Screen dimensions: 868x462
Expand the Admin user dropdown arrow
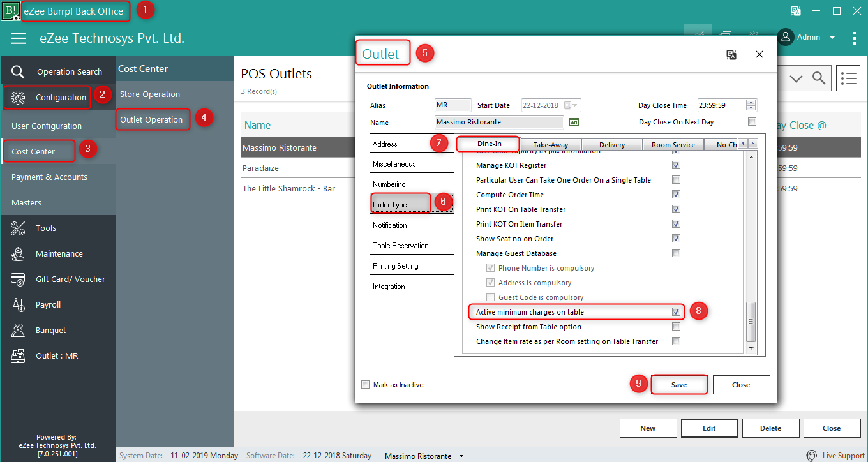click(832, 38)
